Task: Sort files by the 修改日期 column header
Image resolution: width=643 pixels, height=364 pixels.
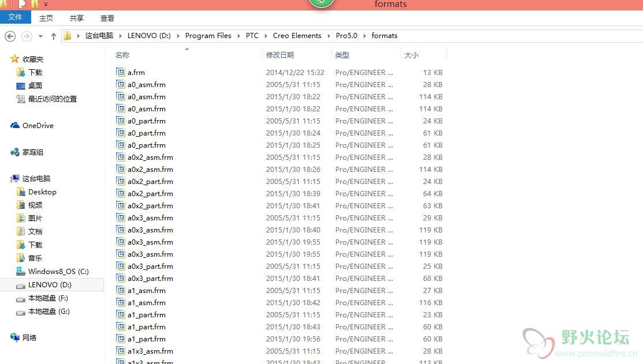Action: click(280, 55)
